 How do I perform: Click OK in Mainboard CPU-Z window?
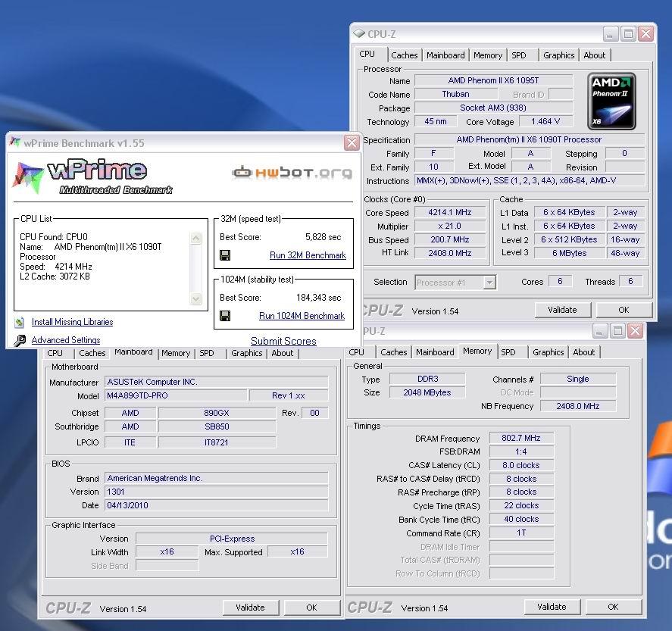point(311,608)
